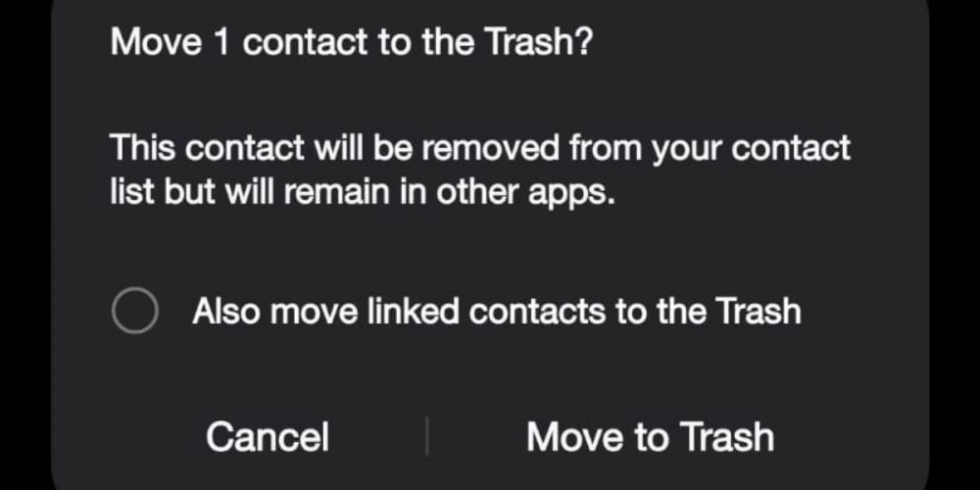Click the 'Move 1 contact to the Trash?' title
980x490 pixels.
pyautogui.click(x=351, y=43)
